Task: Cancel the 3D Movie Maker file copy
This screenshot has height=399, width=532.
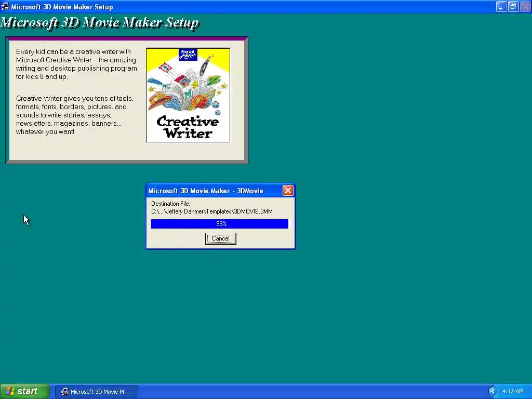Action: click(220, 238)
